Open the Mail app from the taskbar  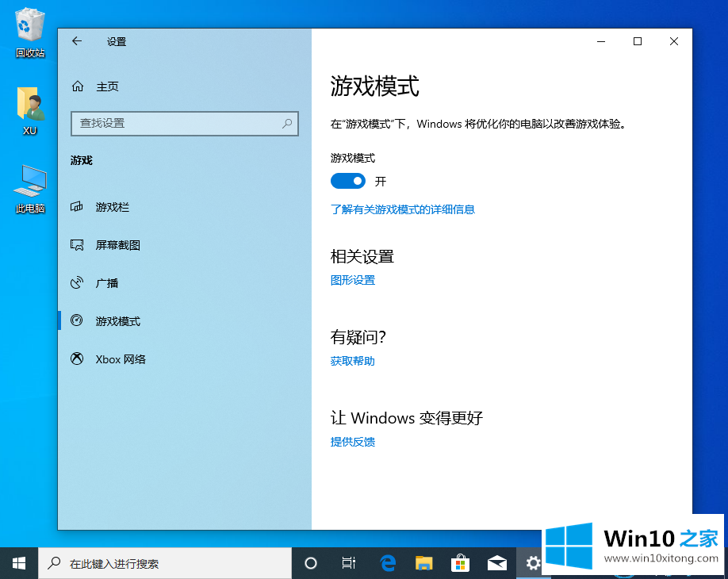click(496, 563)
